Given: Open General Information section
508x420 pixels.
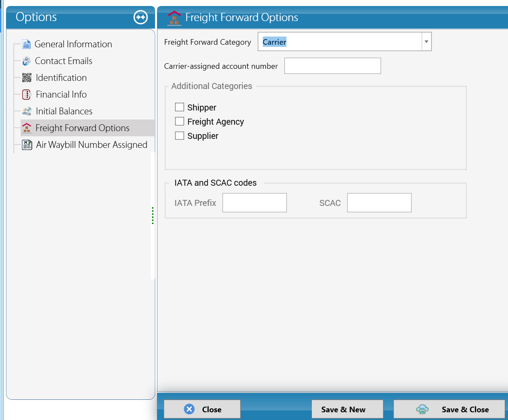Looking at the screenshot, I should point(73,44).
